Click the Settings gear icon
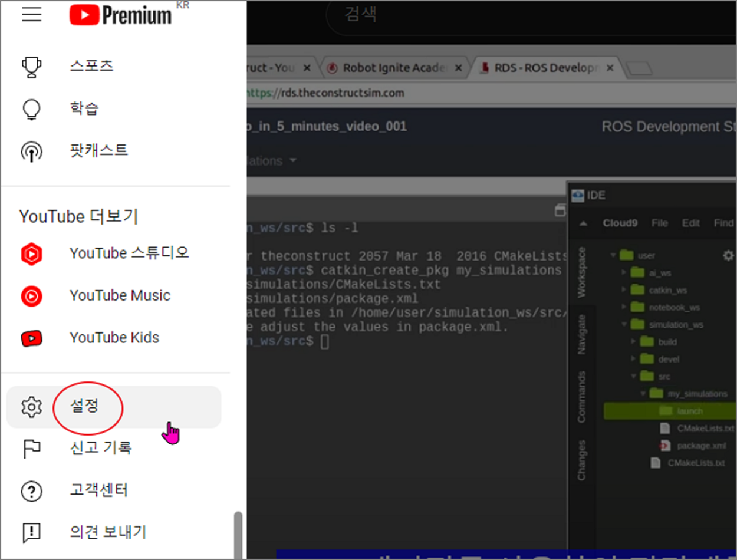Image resolution: width=737 pixels, height=560 pixels. click(x=31, y=407)
